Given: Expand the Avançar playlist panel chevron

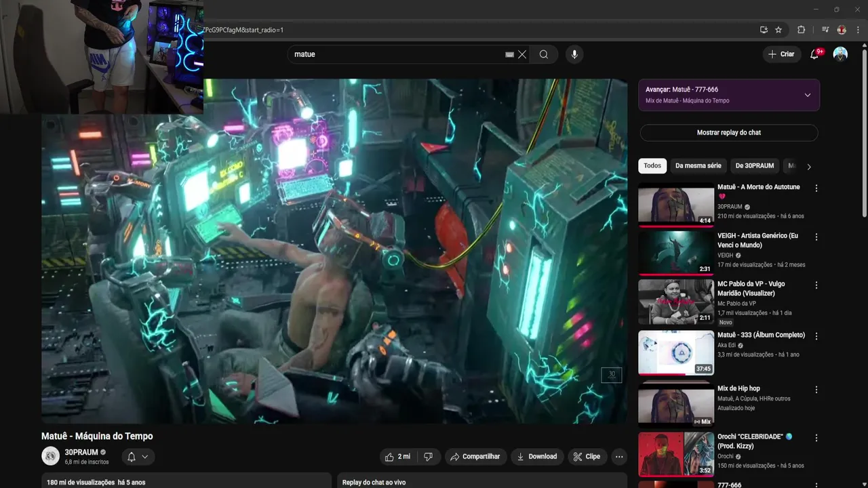Looking at the screenshot, I should coord(808,95).
